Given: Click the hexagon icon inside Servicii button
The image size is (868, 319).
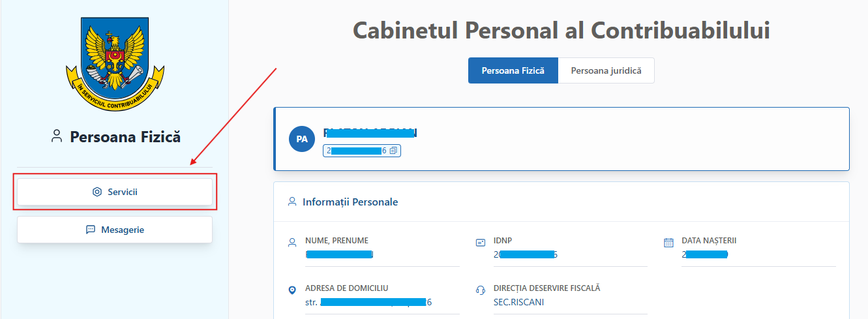Looking at the screenshot, I should coord(97,192).
